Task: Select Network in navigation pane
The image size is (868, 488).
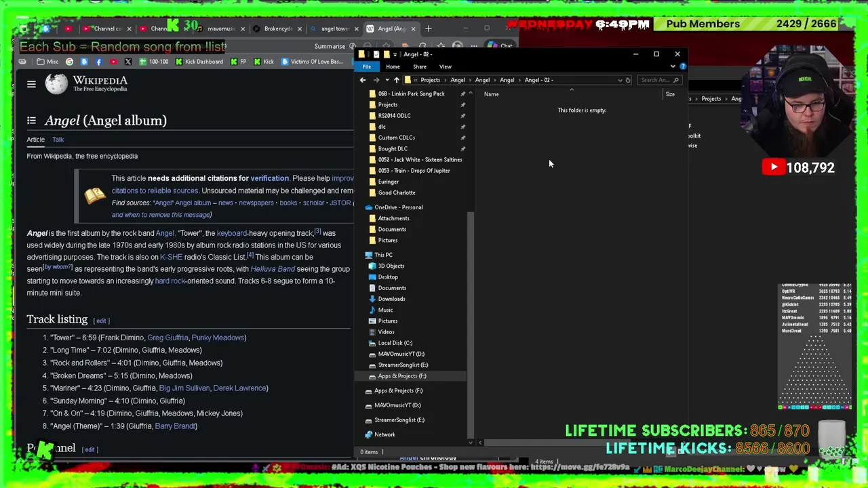Action: (x=384, y=434)
